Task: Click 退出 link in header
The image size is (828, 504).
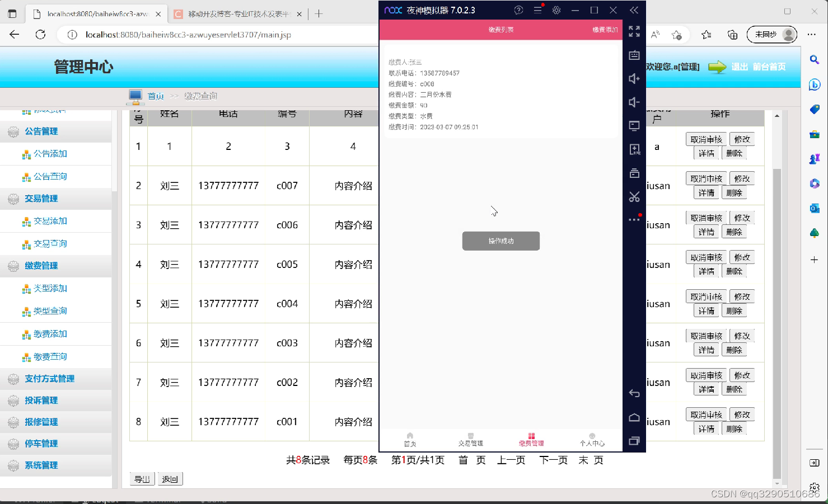Action: (740, 67)
